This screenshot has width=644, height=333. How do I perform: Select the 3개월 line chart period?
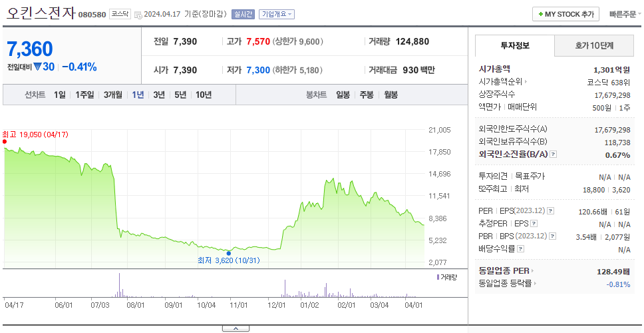[x=113, y=95]
